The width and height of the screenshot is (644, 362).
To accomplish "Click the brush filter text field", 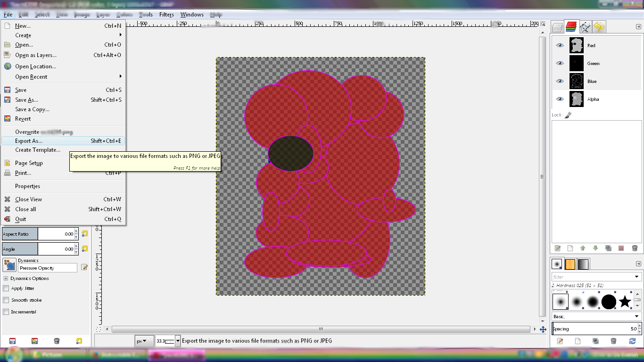I will click(x=593, y=277).
